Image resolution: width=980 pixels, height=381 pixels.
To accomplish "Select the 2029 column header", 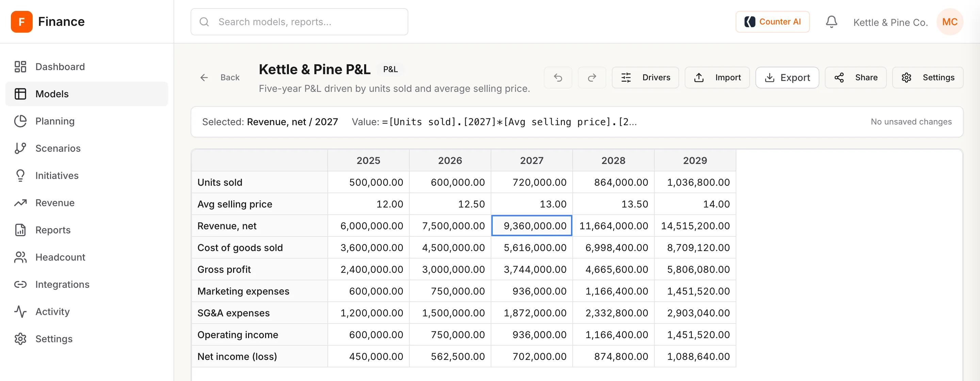I will tap(695, 161).
